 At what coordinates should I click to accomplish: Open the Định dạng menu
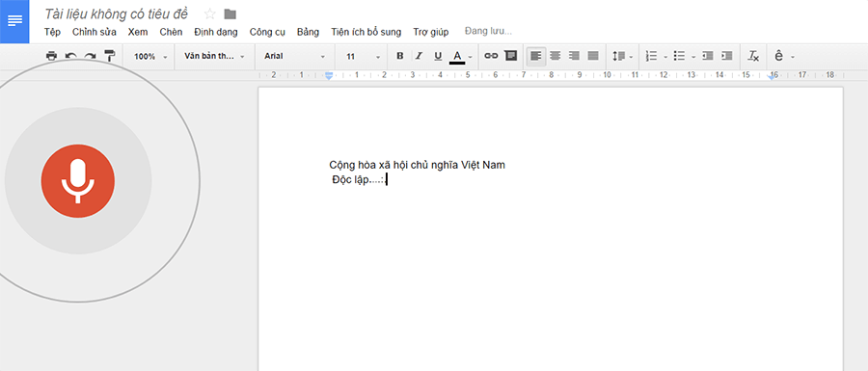tap(216, 32)
